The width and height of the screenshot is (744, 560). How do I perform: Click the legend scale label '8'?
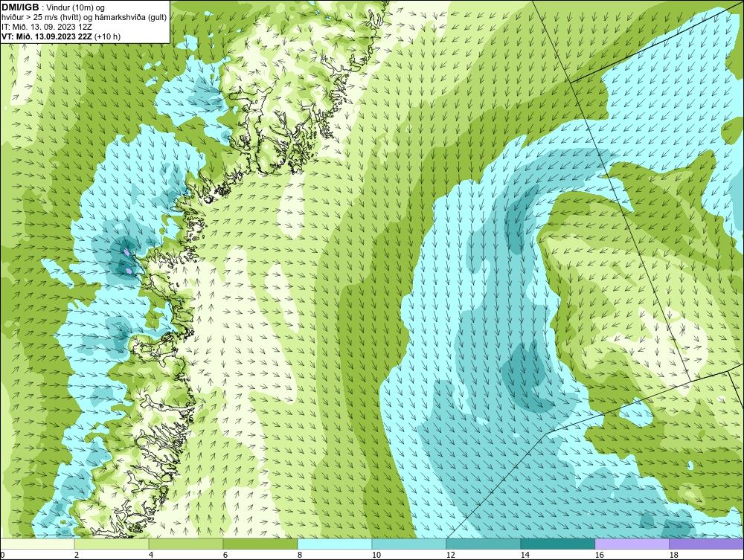tap(300, 555)
